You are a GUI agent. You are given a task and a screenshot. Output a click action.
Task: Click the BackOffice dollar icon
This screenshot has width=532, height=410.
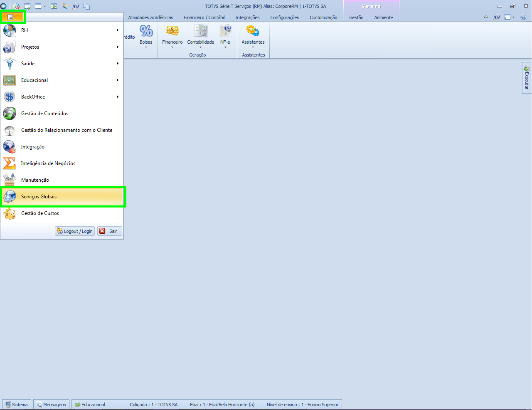point(10,97)
